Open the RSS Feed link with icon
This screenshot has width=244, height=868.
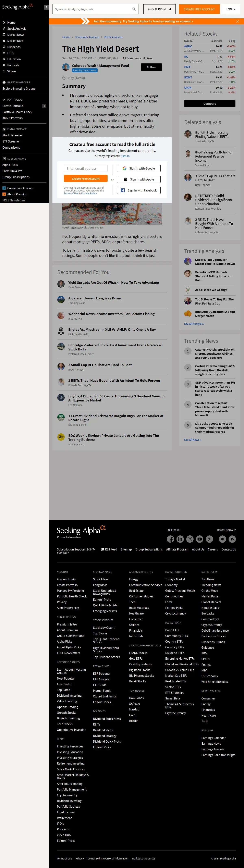coord(109,550)
